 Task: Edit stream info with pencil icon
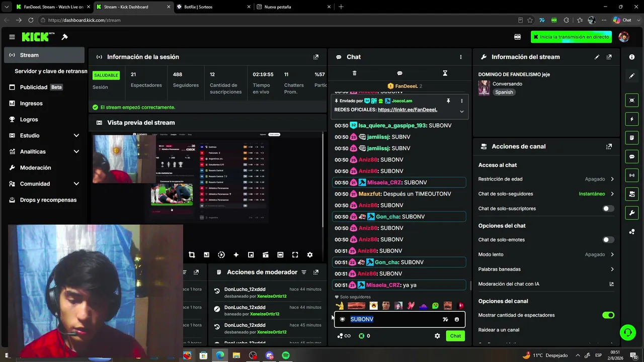[x=597, y=57]
